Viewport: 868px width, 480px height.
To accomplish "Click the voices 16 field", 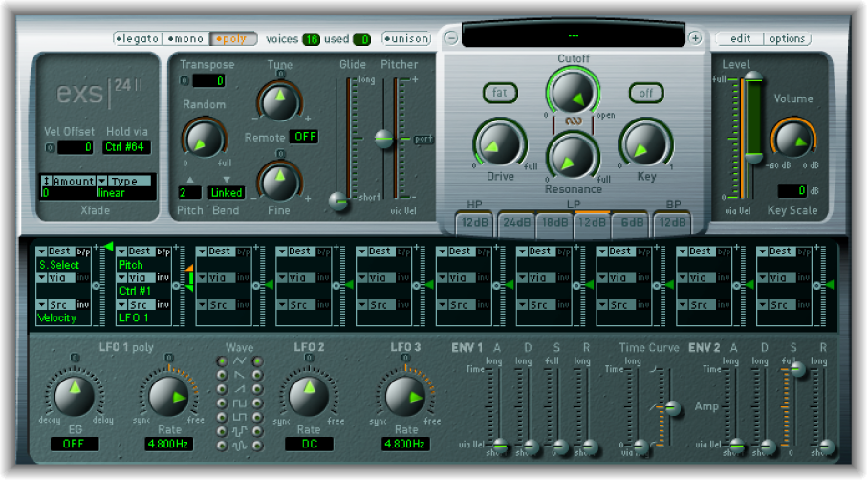I will click(311, 39).
